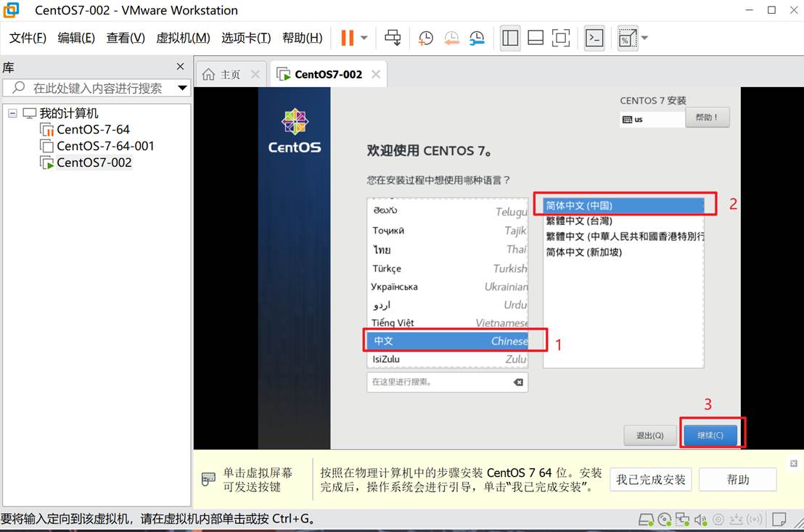Click the message log status bar icon

click(x=779, y=520)
